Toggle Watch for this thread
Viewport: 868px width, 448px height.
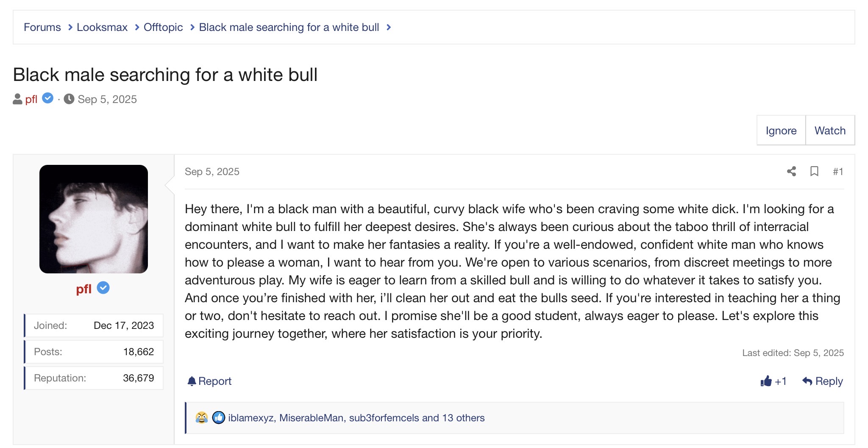pyautogui.click(x=829, y=131)
